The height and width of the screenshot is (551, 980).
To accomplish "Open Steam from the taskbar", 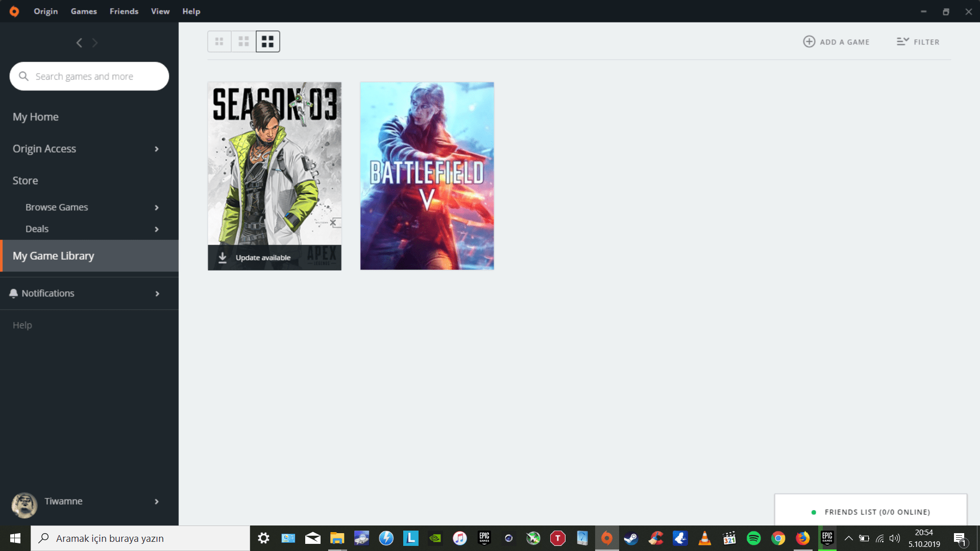I will click(631, 538).
